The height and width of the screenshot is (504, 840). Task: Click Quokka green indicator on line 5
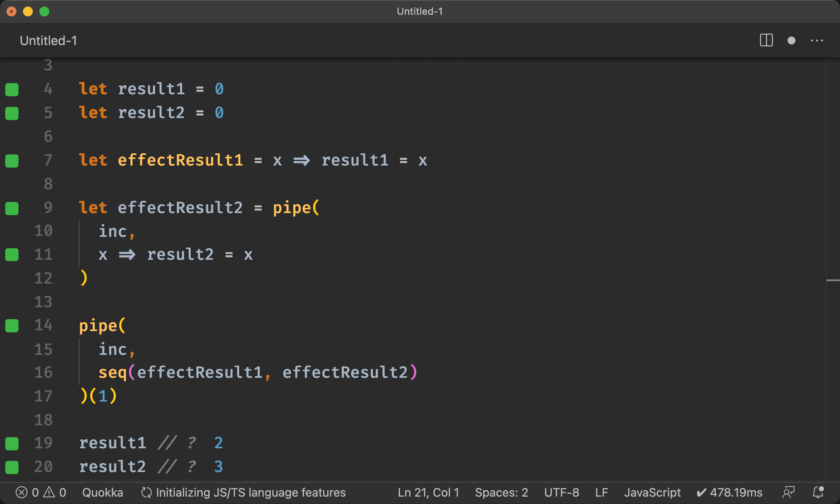click(12, 113)
